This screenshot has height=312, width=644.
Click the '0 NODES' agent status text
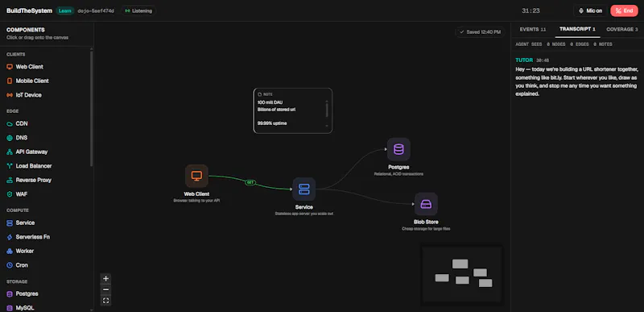(555, 44)
